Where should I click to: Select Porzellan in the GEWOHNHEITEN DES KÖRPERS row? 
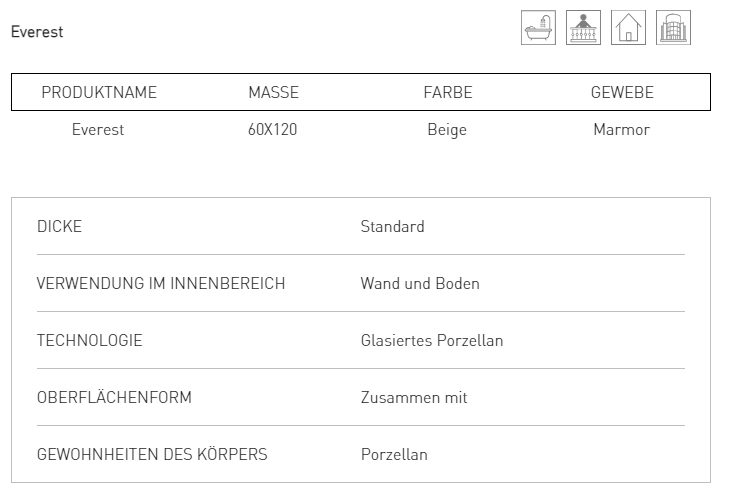click(394, 454)
